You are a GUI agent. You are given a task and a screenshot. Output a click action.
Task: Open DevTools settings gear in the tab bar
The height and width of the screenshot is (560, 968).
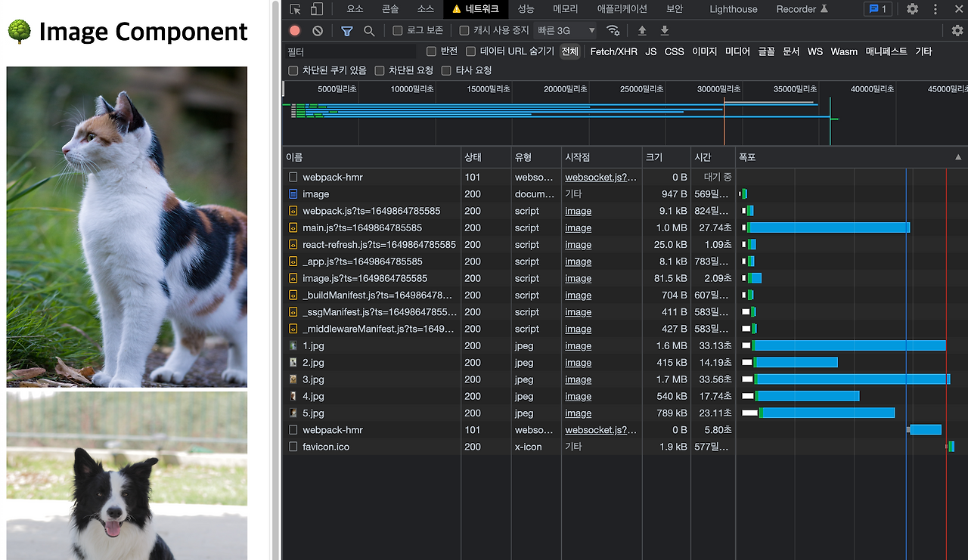(913, 9)
